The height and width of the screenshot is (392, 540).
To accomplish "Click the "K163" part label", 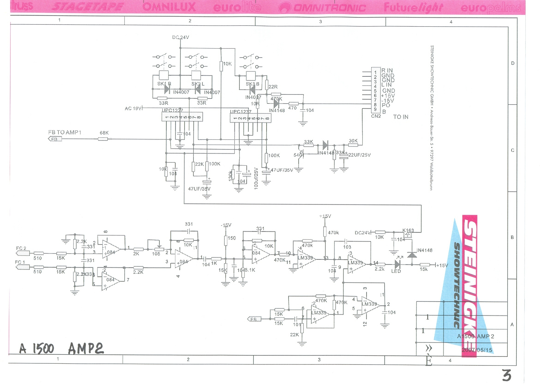I will click(x=408, y=230).
